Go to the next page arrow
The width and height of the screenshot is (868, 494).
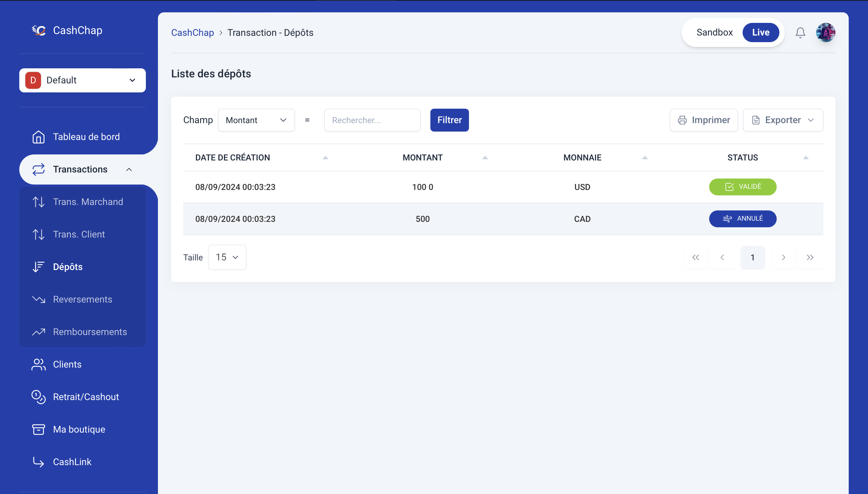click(783, 257)
